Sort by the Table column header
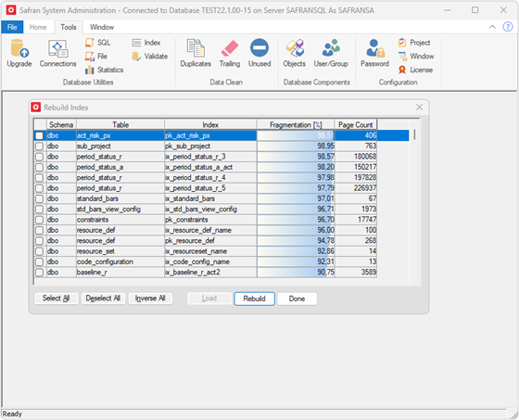The height and width of the screenshot is (420, 519). [x=120, y=124]
